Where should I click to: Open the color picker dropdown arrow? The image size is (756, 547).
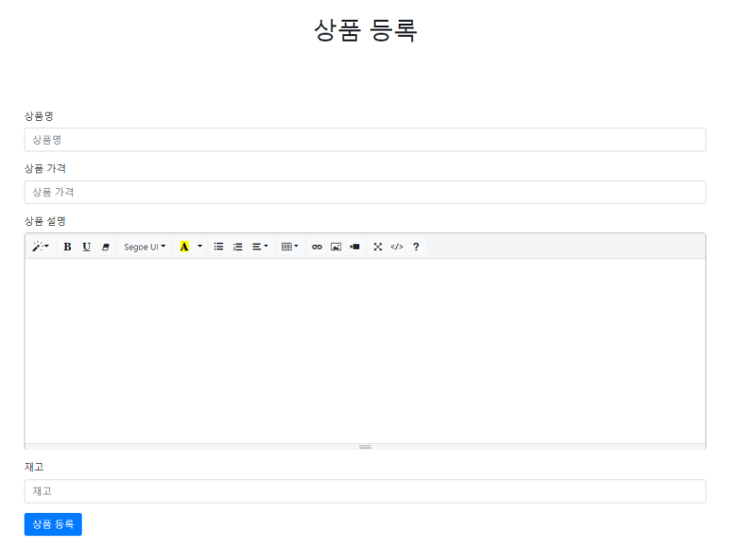[199, 247]
